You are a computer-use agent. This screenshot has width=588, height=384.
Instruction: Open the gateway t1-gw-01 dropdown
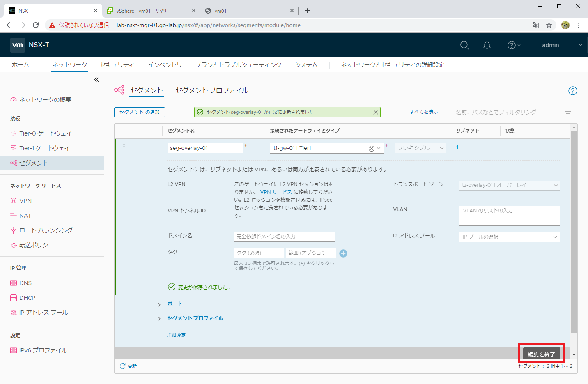(x=379, y=148)
